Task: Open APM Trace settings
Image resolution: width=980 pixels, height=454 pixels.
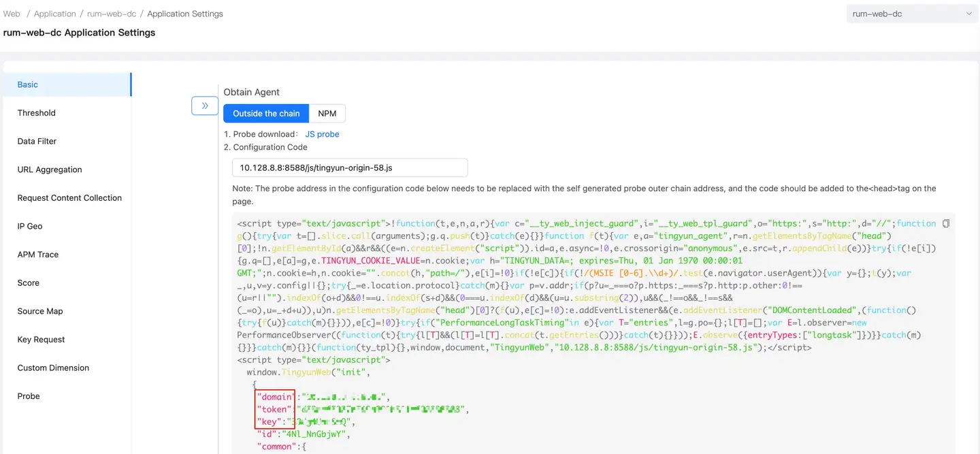Action: (38, 255)
